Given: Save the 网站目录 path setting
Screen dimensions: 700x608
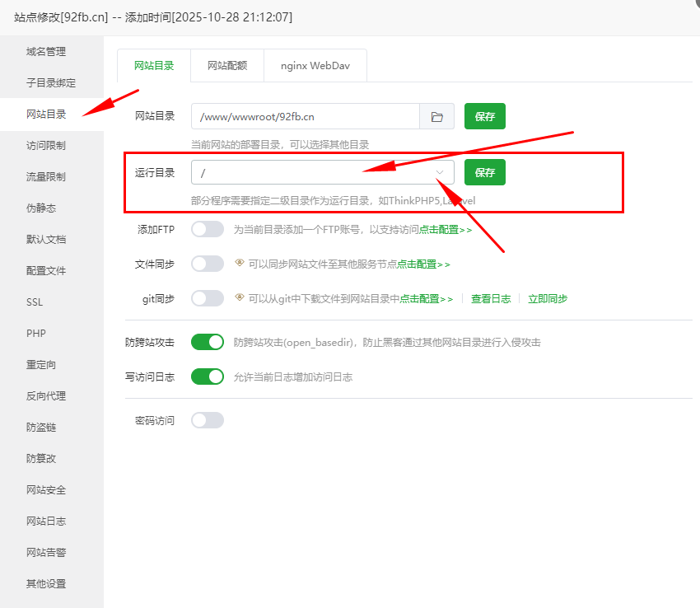Looking at the screenshot, I should tap(484, 117).
